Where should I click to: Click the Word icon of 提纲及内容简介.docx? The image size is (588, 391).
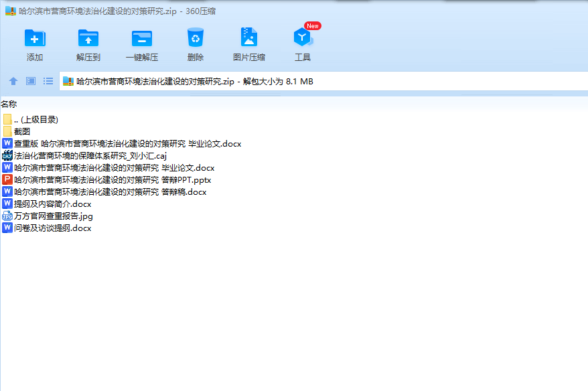point(7,204)
